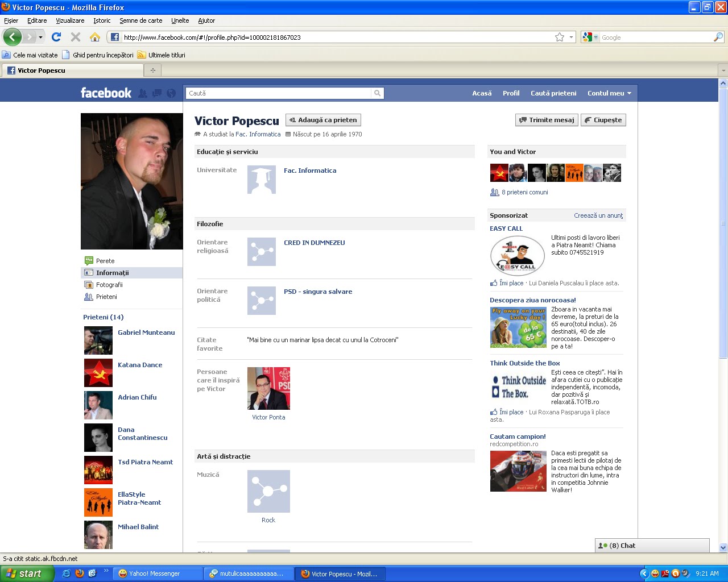Open Tsd Piatra Neamt profile

145,462
